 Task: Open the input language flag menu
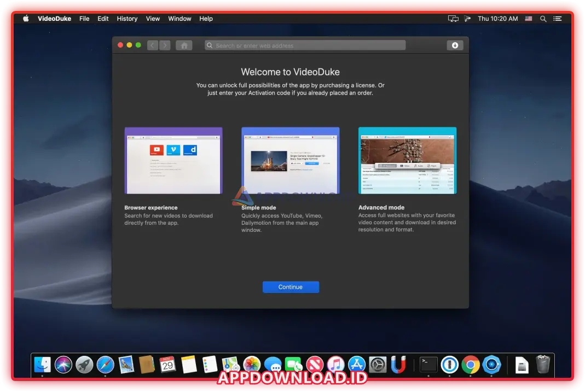coord(529,19)
